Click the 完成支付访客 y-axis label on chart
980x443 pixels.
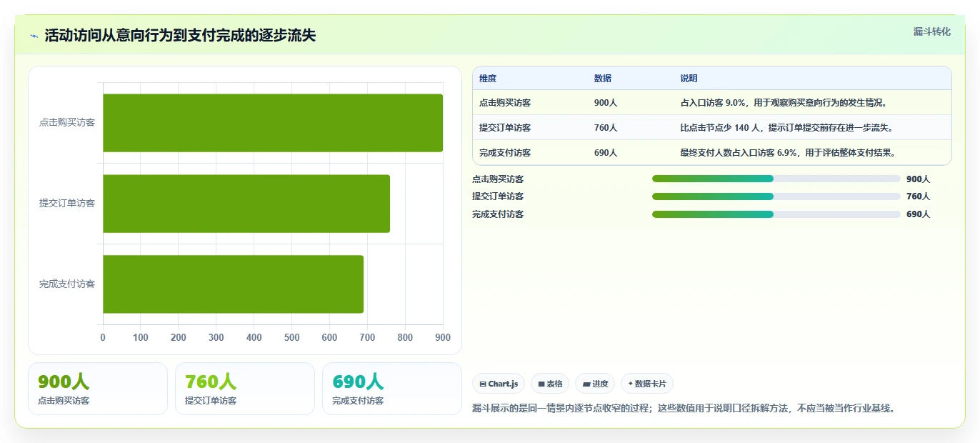pyautogui.click(x=67, y=284)
